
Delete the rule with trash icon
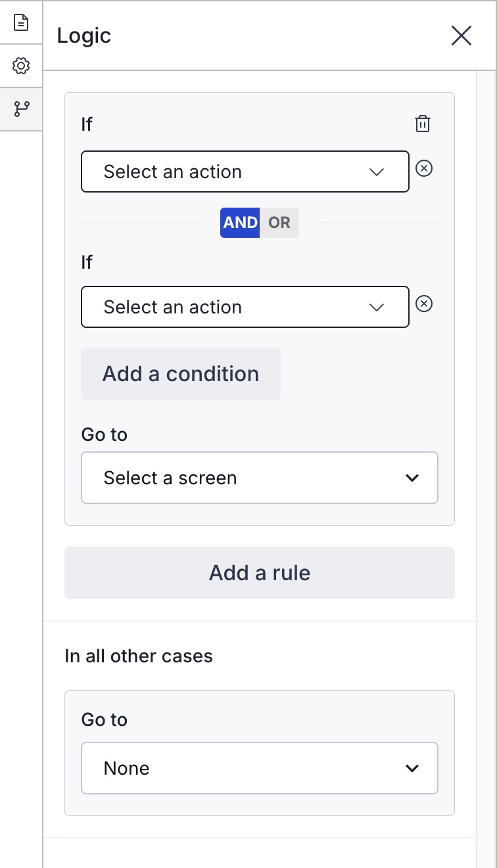(423, 124)
